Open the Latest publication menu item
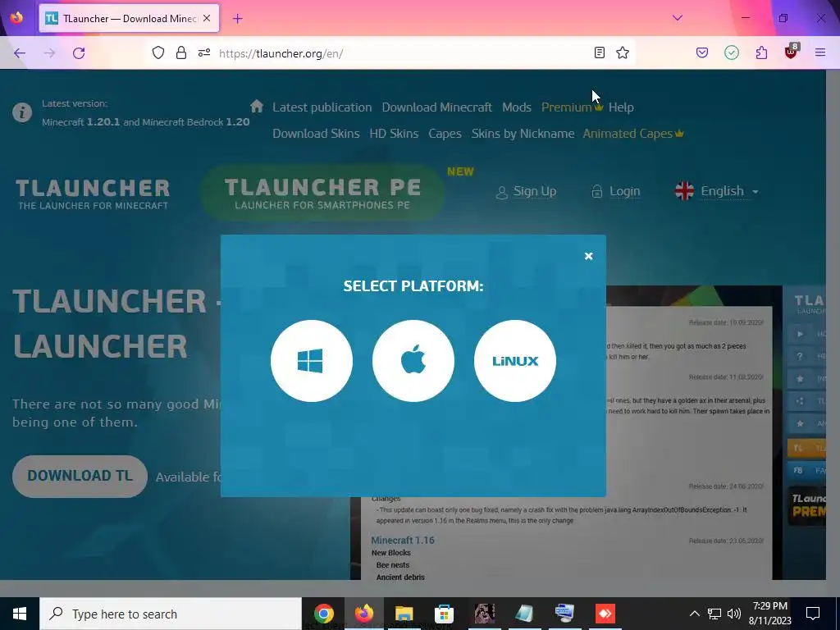Viewport: 840px width, 630px height. click(x=322, y=107)
